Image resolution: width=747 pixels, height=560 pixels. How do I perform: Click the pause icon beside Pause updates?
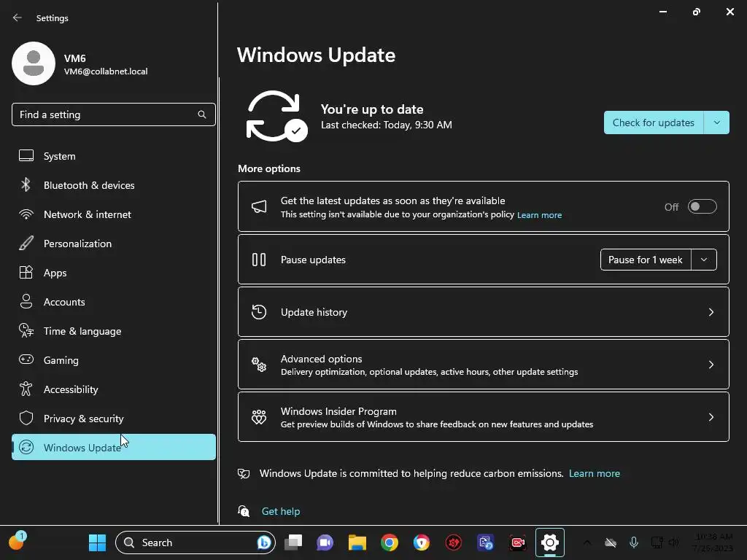click(x=259, y=260)
